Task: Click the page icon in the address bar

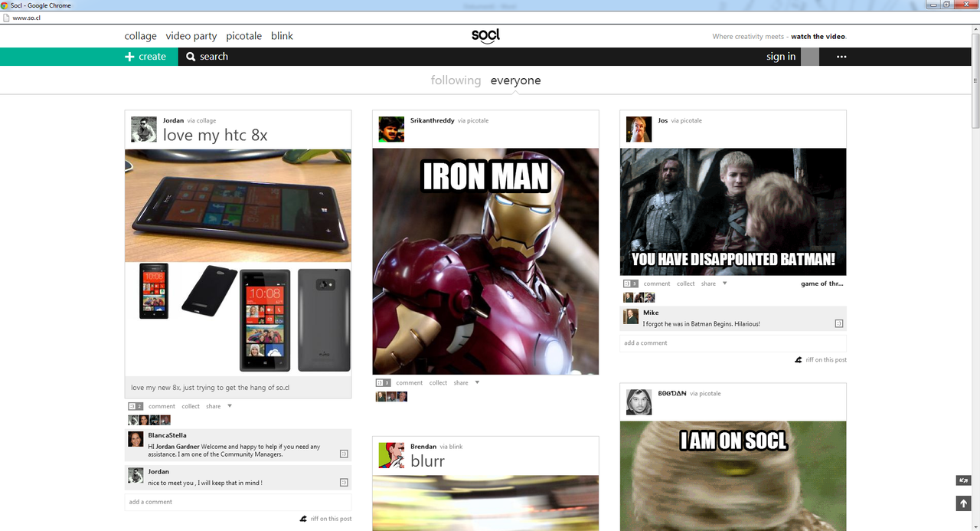Action: [6, 18]
